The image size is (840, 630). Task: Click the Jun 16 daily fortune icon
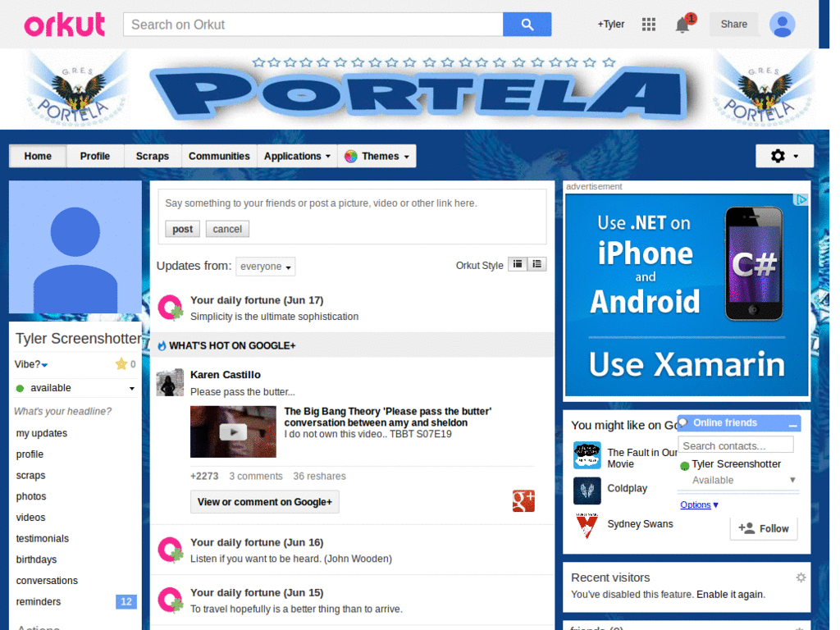[x=171, y=550]
